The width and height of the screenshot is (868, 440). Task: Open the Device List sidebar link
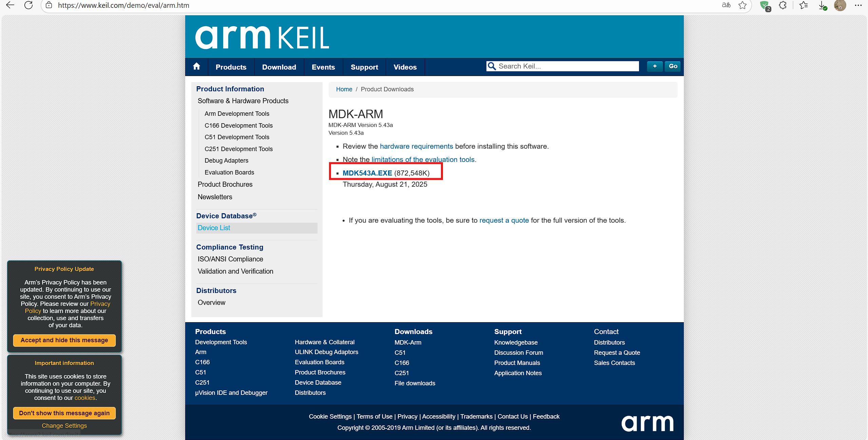coord(214,228)
